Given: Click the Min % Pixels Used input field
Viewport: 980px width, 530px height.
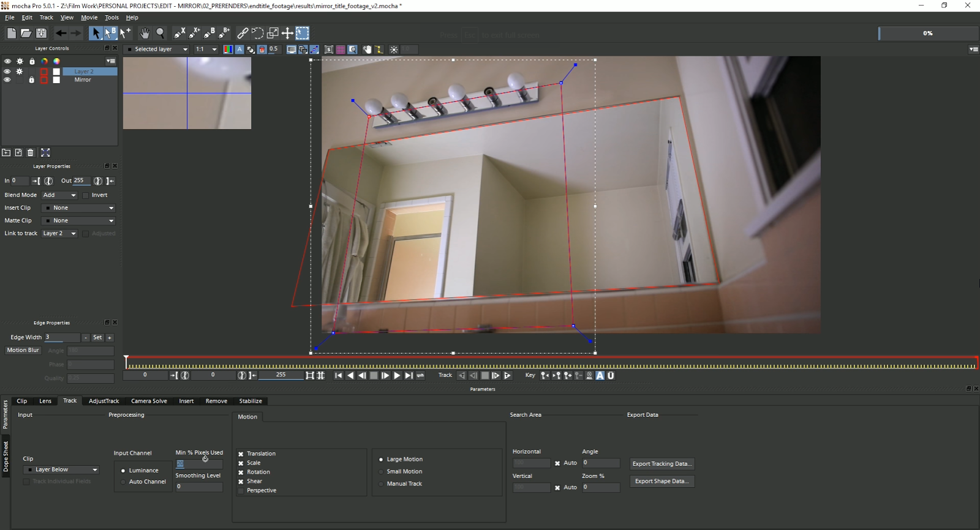Looking at the screenshot, I should (199, 464).
